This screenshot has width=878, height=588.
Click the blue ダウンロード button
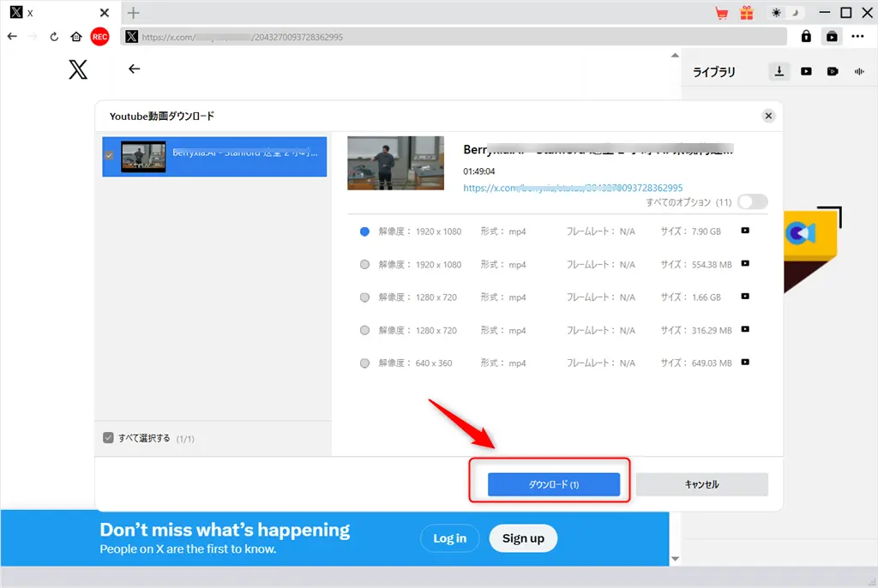point(553,484)
